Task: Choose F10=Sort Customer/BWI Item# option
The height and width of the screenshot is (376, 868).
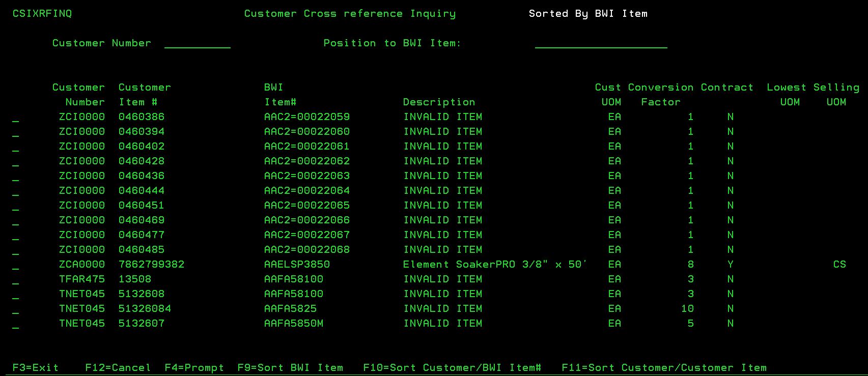Action: click(452, 367)
